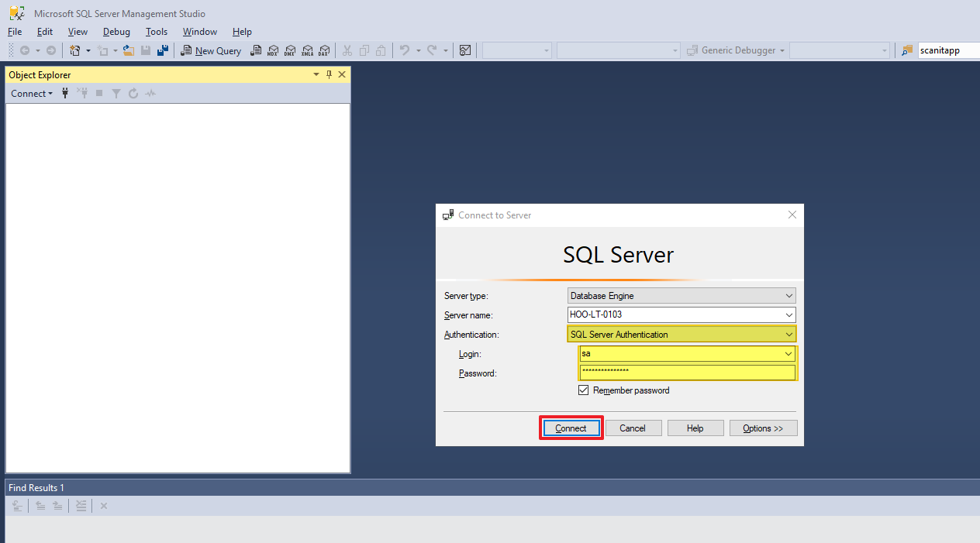Click the Undo arrow icon
The height and width of the screenshot is (543, 980).
click(x=405, y=50)
